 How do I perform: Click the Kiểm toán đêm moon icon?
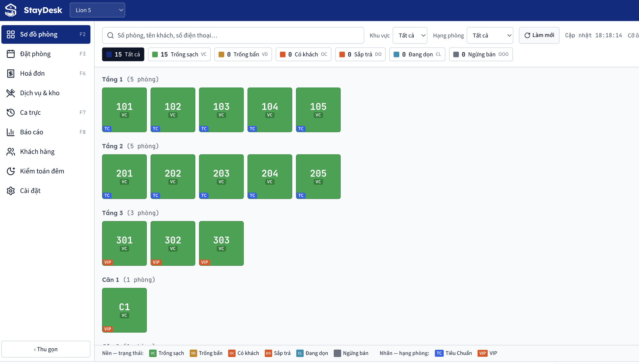click(x=11, y=171)
